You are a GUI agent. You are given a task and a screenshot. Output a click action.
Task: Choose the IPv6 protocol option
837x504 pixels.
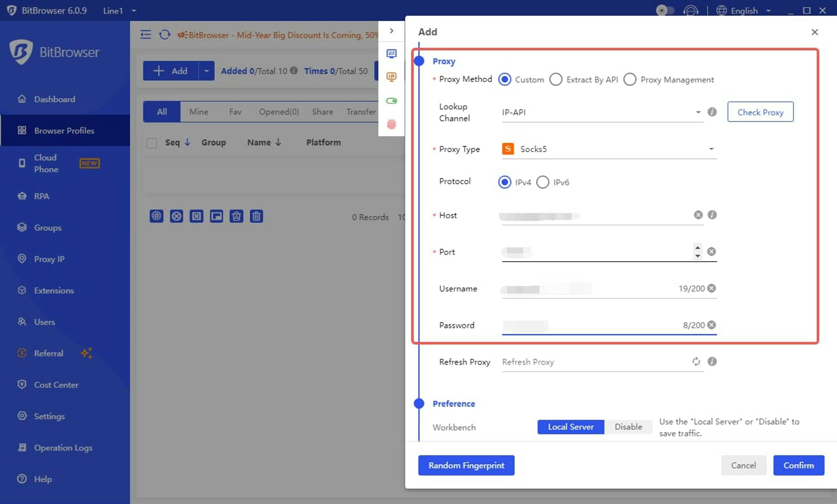click(543, 182)
